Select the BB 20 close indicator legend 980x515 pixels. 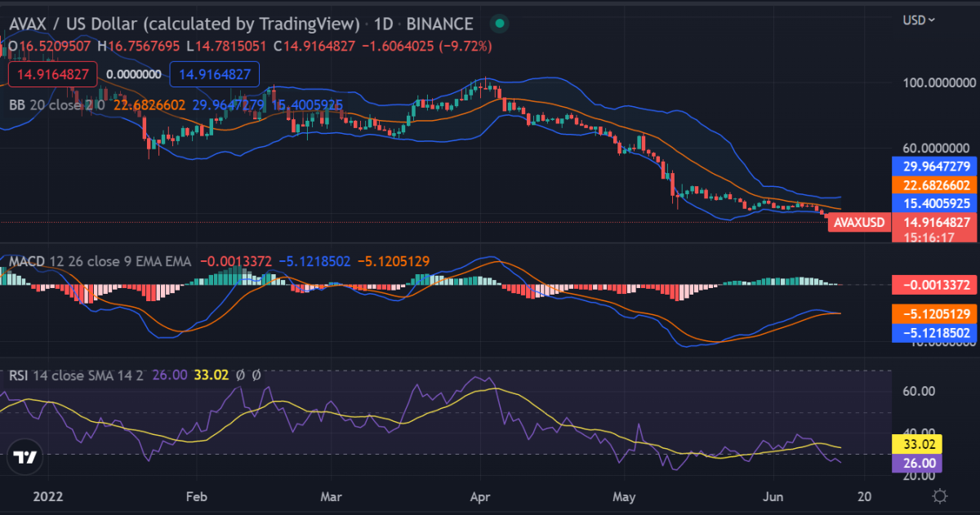(x=56, y=104)
